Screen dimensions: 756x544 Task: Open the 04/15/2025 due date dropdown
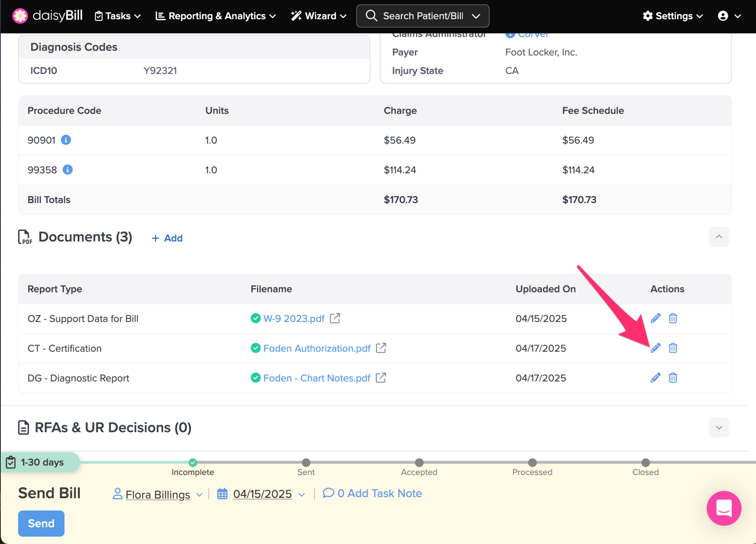click(x=262, y=494)
